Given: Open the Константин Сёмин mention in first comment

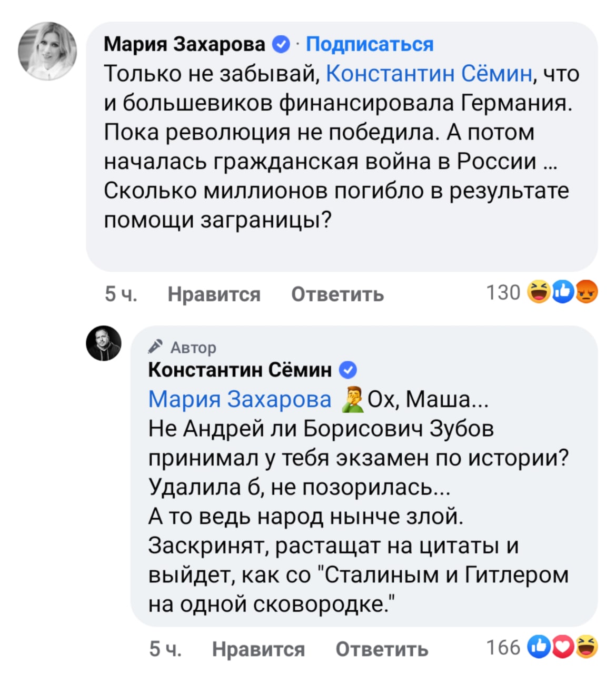Looking at the screenshot, I should click(x=429, y=74).
